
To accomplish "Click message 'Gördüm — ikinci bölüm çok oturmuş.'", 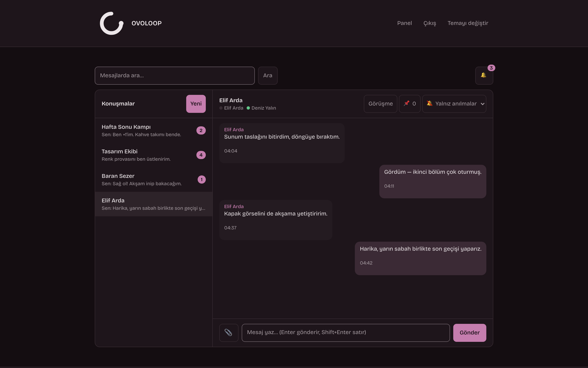I will 433,172.
